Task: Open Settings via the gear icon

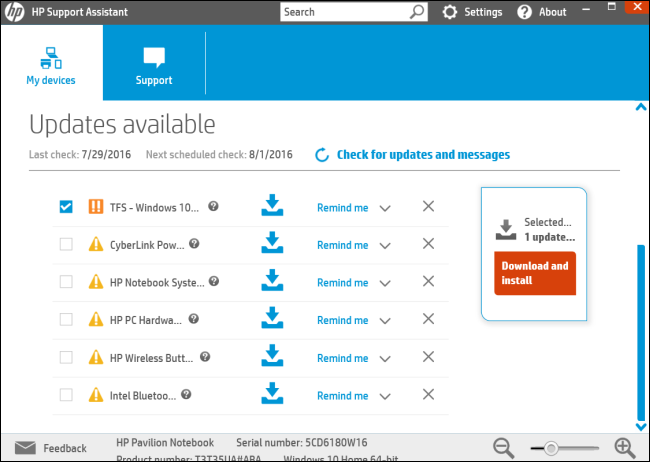Action: click(x=450, y=12)
